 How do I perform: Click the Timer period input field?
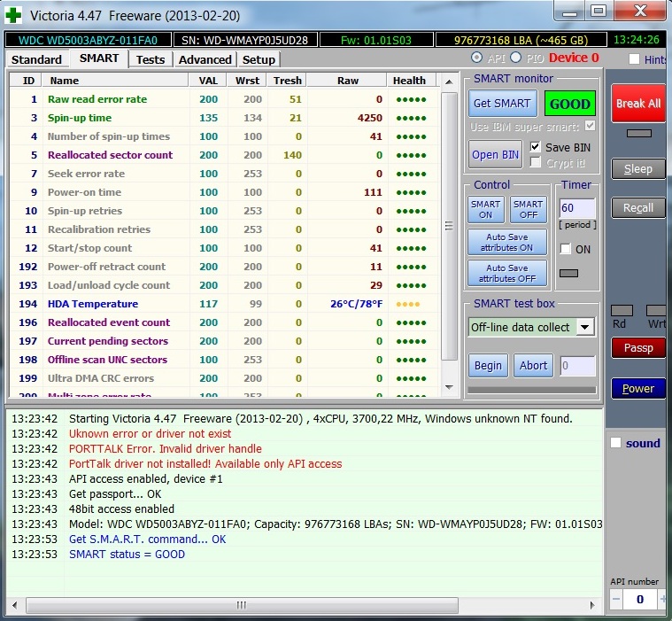click(577, 208)
